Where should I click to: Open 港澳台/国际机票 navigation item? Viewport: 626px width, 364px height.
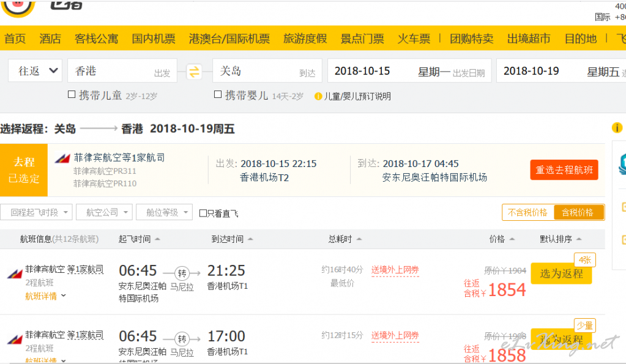[229, 39]
